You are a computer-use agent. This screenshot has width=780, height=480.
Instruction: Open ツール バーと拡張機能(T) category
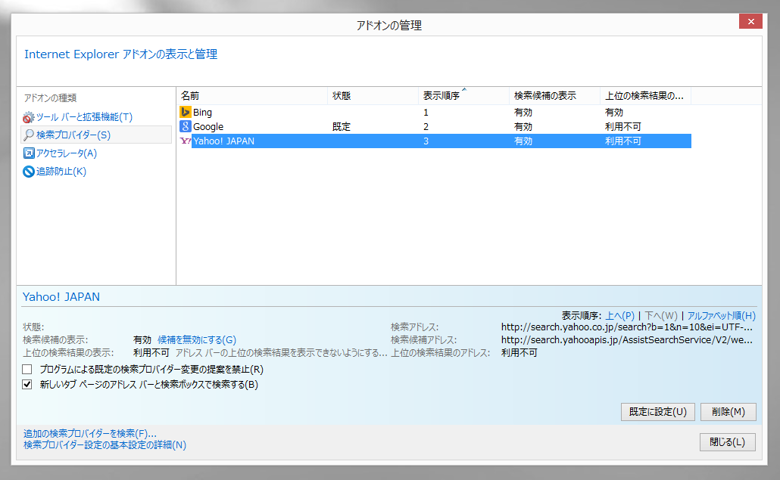(x=84, y=117)
